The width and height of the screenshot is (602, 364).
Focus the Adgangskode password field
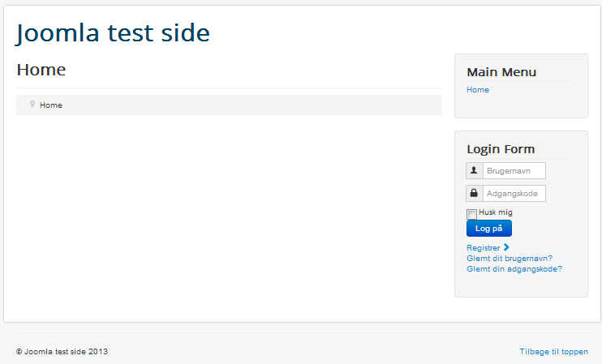(514, 193)
